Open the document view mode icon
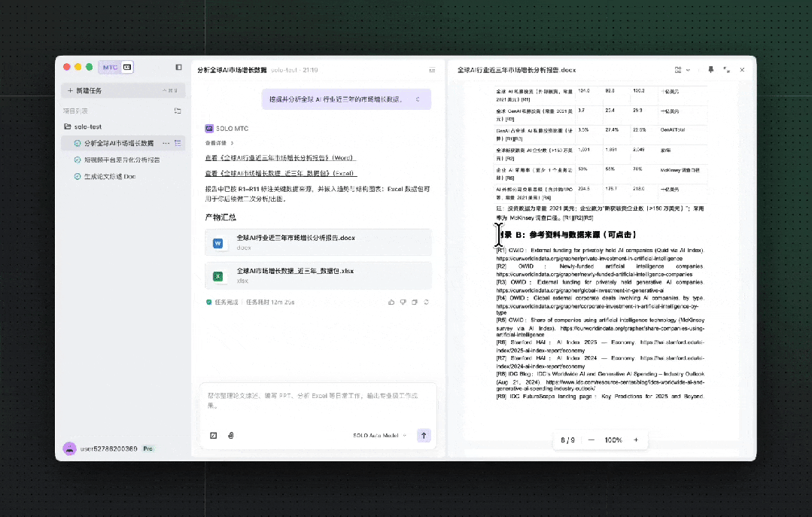The height and width of the screenshot is (517, 812). [678, 70]
